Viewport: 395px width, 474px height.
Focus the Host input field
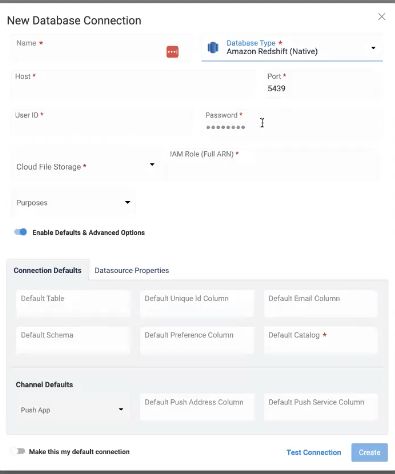(133, 84)
